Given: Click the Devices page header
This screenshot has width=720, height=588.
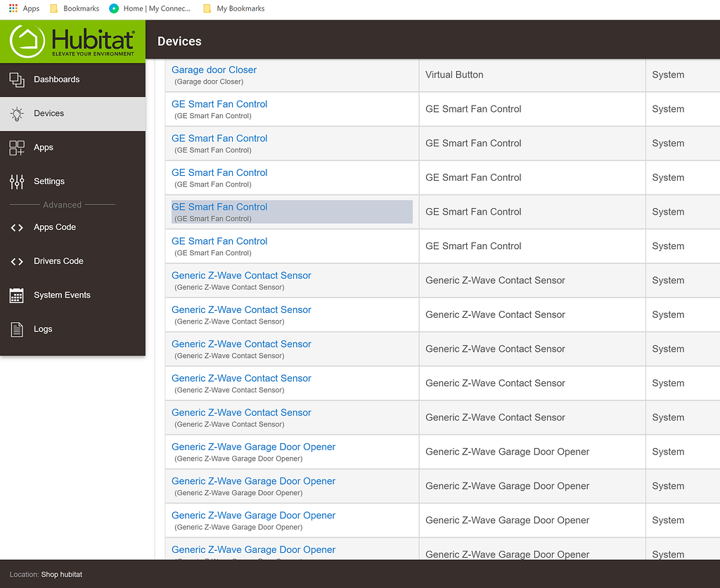Looking at the screenshot, I should click(x=179, y=41).
